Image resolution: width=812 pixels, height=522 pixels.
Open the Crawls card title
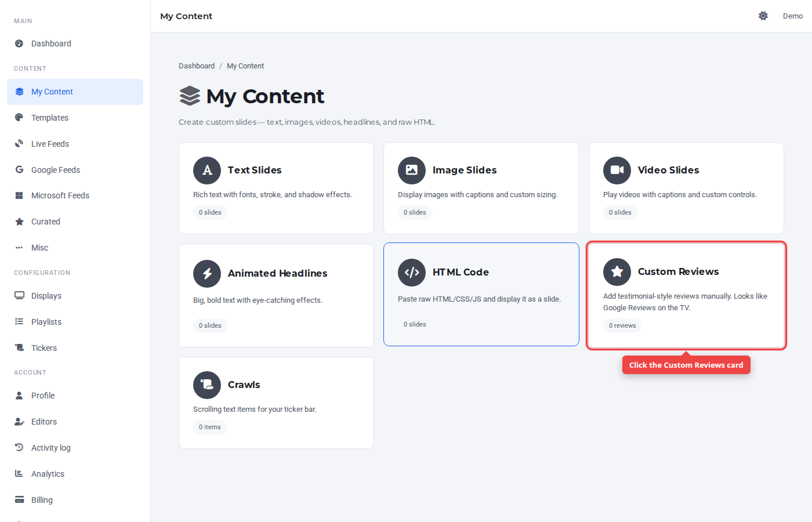click(x=244, y=385)
